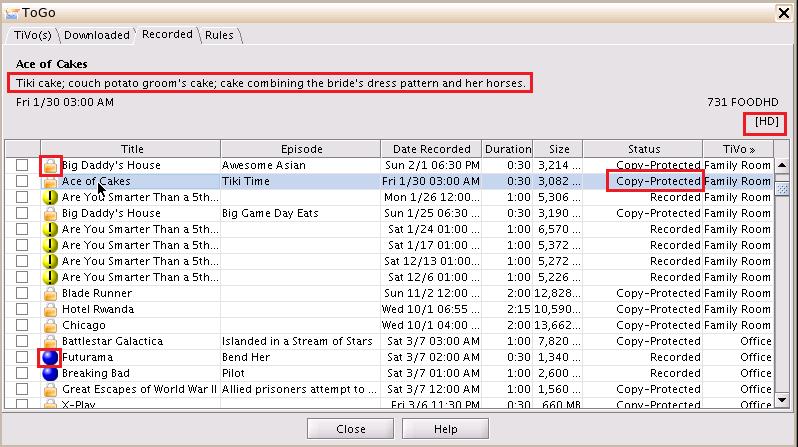Sort by the Title column header
The height and width of the screenshot is (447, 798).
[131, 149]
